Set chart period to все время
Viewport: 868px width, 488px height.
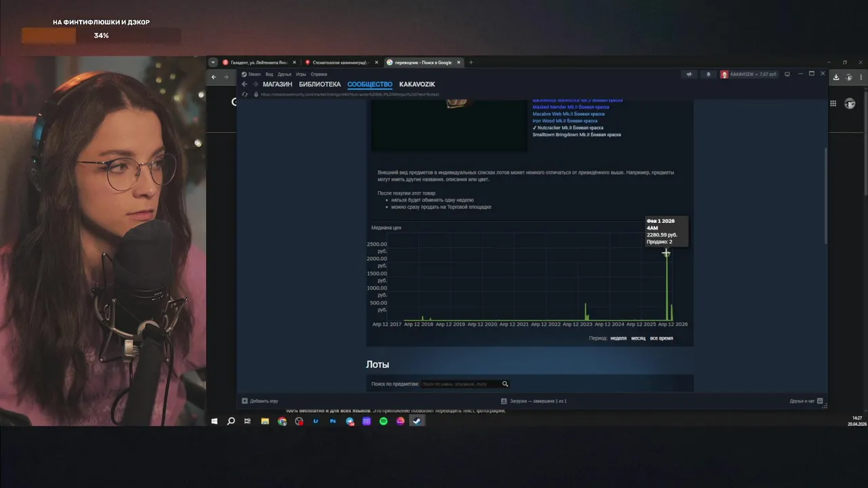[x=661, y=338]
